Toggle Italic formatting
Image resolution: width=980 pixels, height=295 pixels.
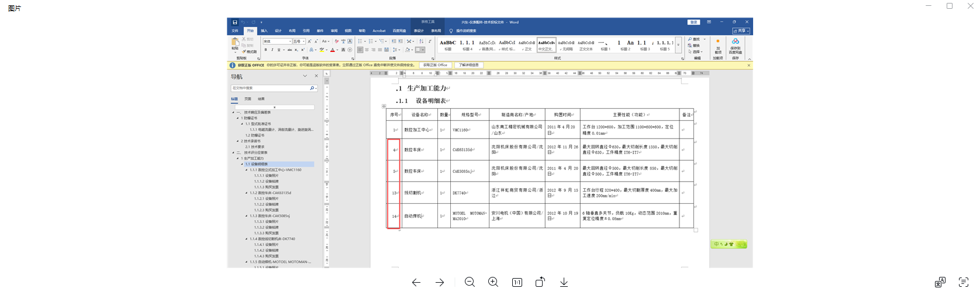click(272, 50)
